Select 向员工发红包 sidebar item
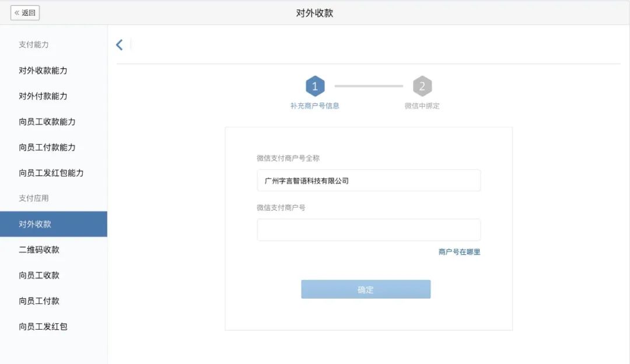630x364 pixels. 43,327
